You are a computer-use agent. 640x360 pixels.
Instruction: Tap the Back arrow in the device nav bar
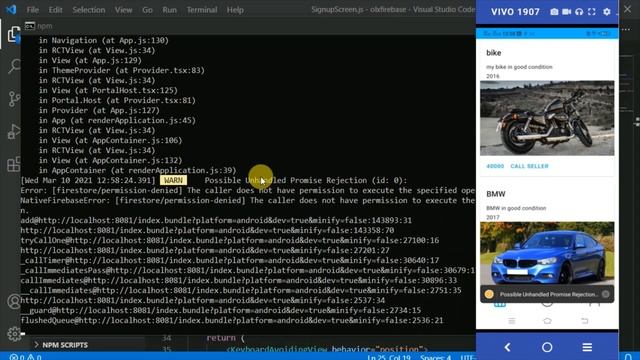[x=507, y=347]
